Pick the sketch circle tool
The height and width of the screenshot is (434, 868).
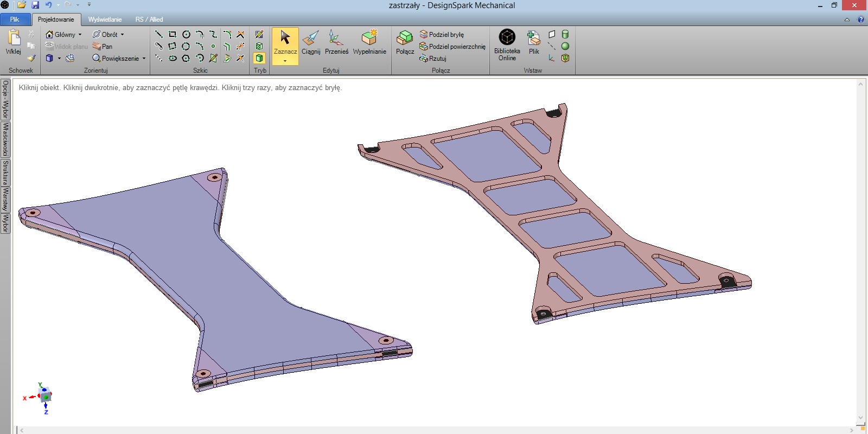click(186, 34)
